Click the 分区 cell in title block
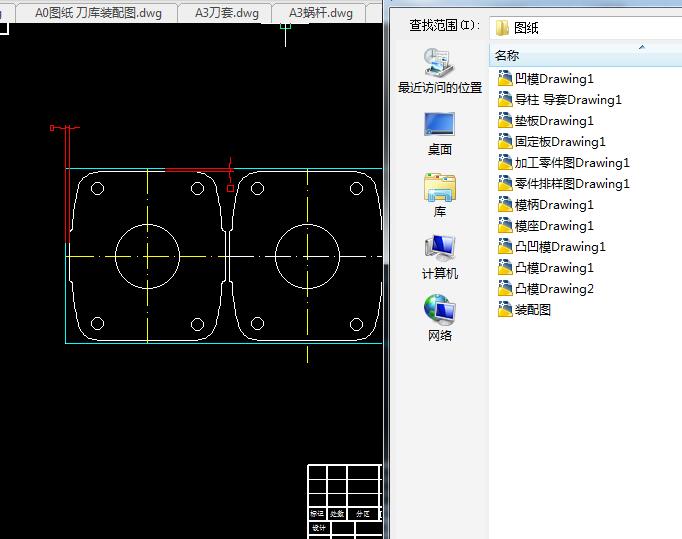This screenshot has height=539, width=682. [363, 514]
